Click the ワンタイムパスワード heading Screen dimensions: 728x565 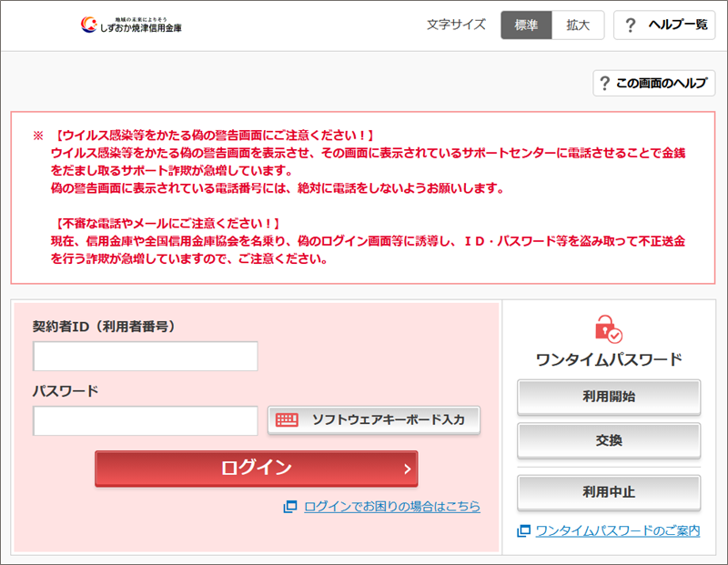tap(609, 359)
